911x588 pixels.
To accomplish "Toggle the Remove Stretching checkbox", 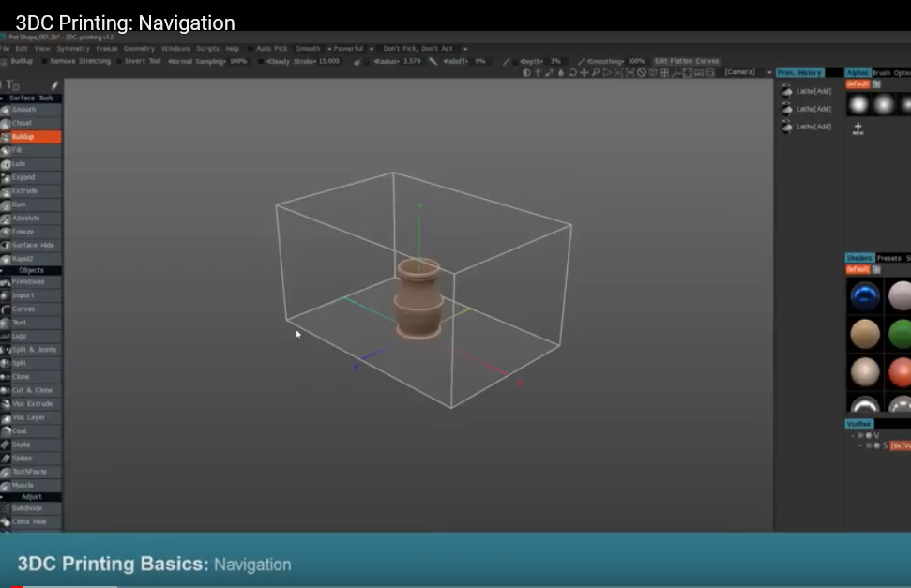I will pyautogui.click(x=44, y=61).
